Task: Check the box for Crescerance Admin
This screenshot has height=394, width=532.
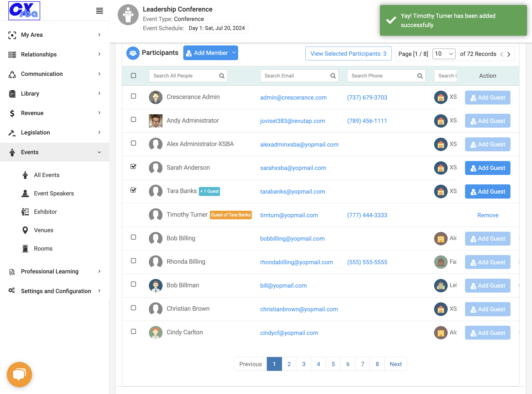Action: 133,96
